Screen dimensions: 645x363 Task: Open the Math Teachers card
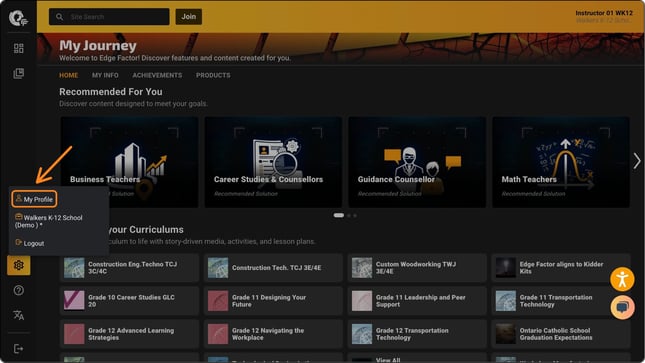coord(561,162)
